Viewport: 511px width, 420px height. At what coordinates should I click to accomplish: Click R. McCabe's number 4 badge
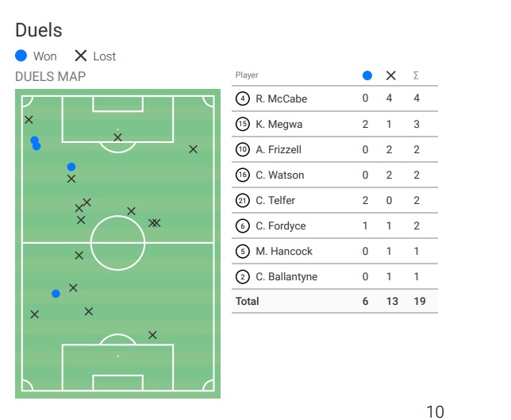[x=243, y=99]
